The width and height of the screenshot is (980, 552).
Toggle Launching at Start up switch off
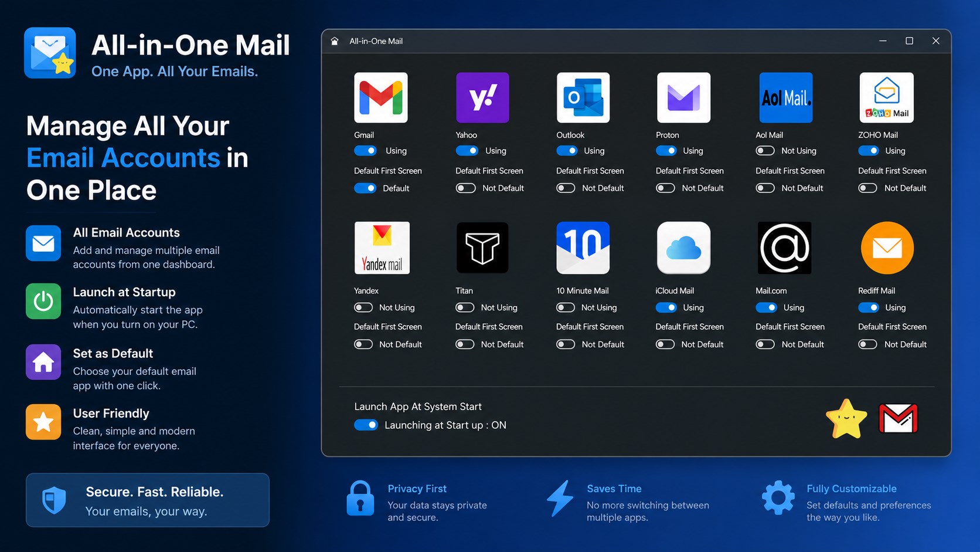tap(366, 425)
